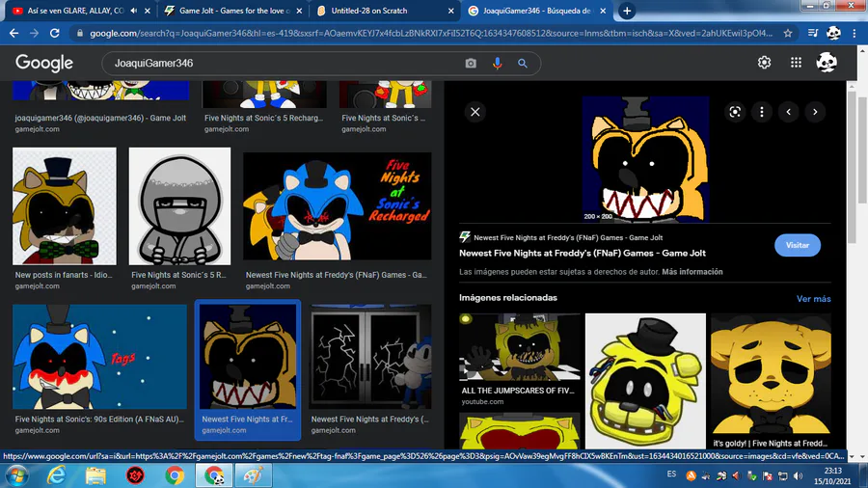This screenshot has width=868, height=488.
Task: Click browser back arrow
Action: (14, 33)
